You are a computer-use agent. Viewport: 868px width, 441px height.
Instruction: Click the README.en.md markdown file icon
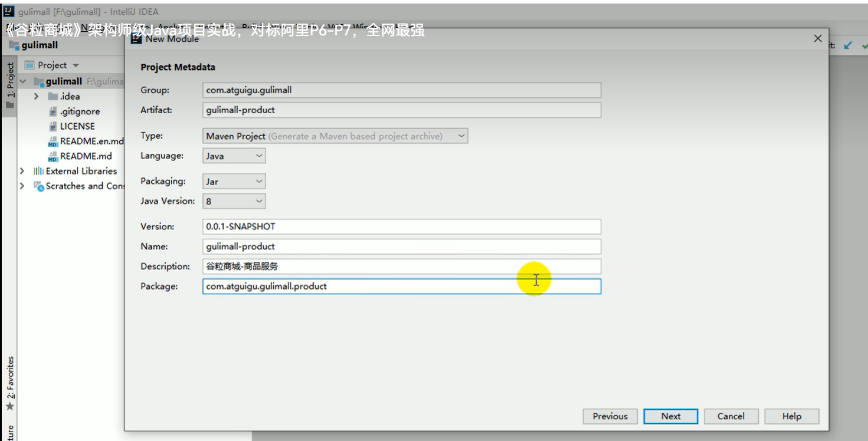[x=53, y=141]
